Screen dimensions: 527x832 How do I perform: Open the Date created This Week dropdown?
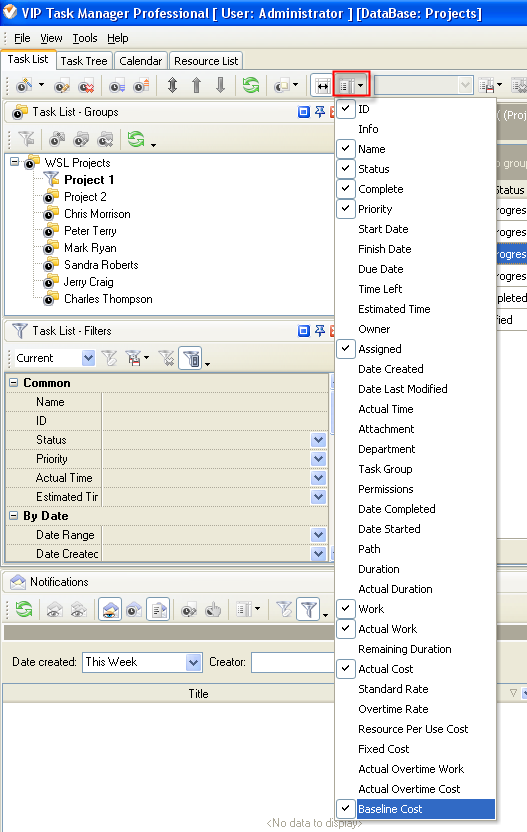coord(194,662)
